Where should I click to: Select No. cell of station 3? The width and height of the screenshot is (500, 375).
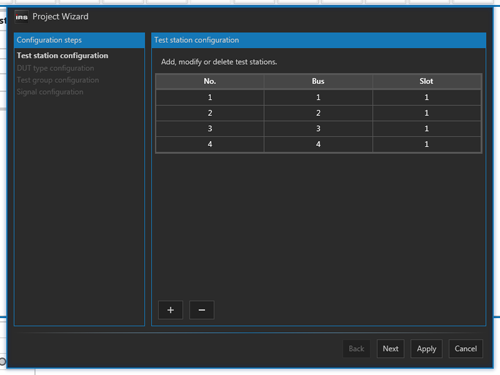coord(210,129)
